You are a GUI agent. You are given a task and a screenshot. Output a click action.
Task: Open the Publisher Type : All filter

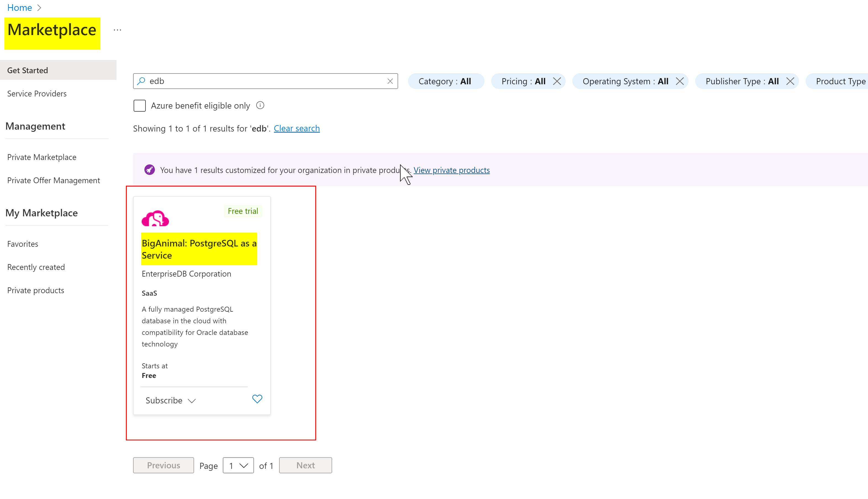tap(742, 81)
